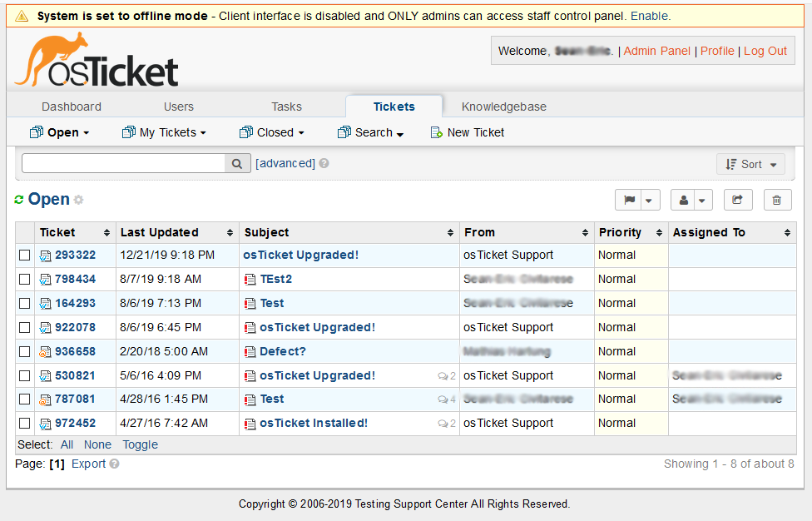
Task: Click the Export link
Action: (88, 464)
